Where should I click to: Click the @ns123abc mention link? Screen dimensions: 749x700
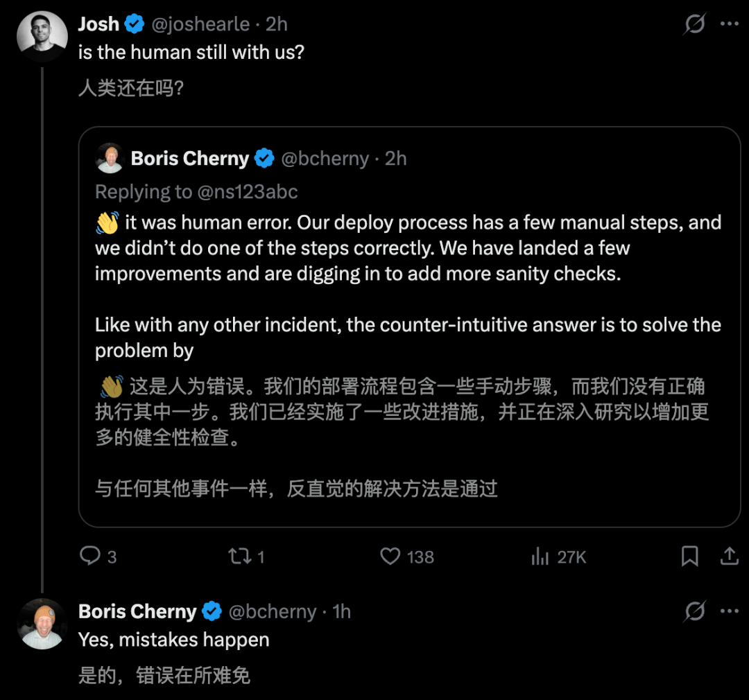[248, 192]
